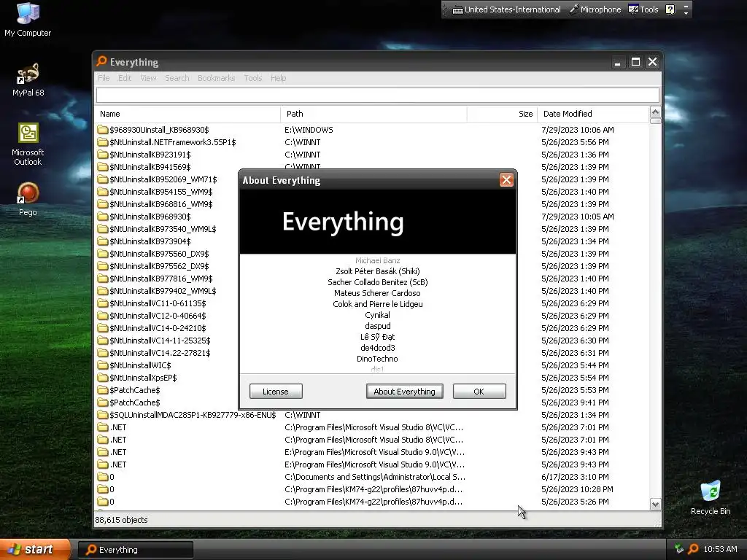Sort by Date Modified column header
Viewport: 747px width, 560px height.
593,114
